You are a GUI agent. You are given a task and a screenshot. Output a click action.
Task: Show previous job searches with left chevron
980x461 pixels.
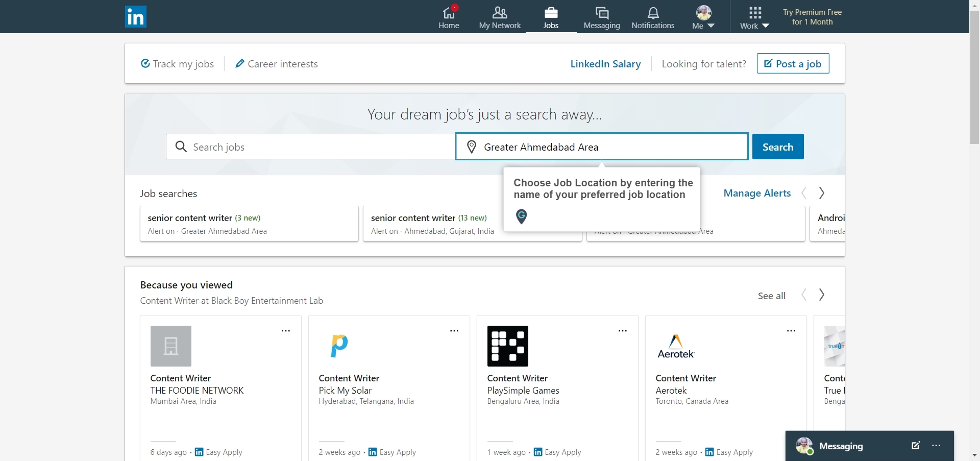click(x=804, y=193)
